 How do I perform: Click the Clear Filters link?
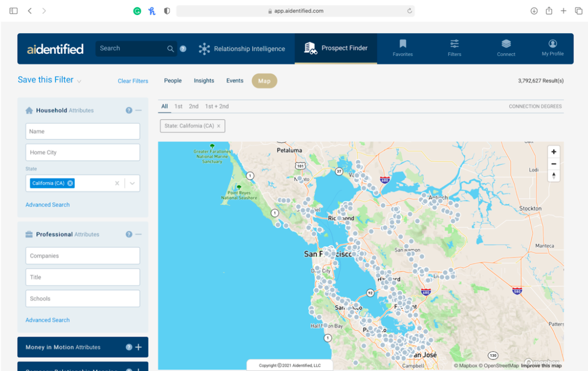coord(133,81)
